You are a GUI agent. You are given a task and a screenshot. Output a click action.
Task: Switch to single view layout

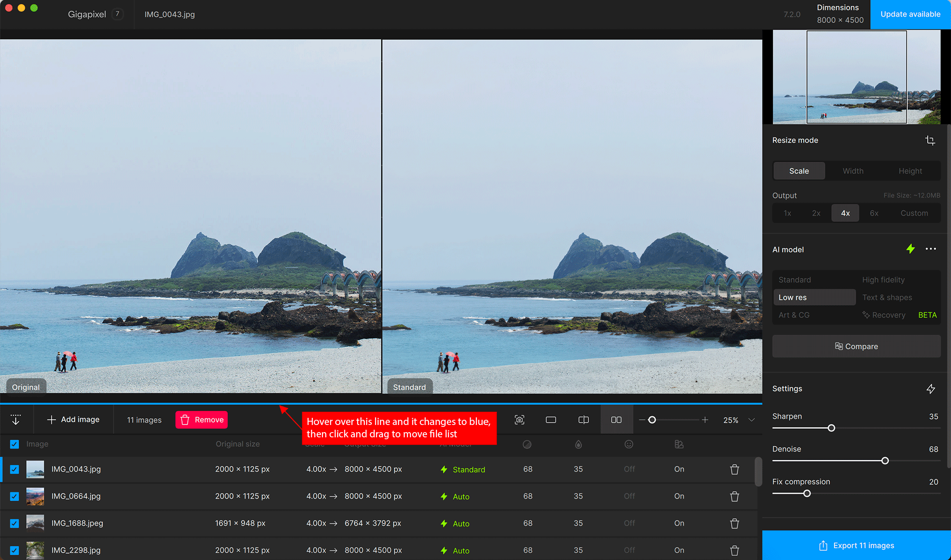click(551, 420)
